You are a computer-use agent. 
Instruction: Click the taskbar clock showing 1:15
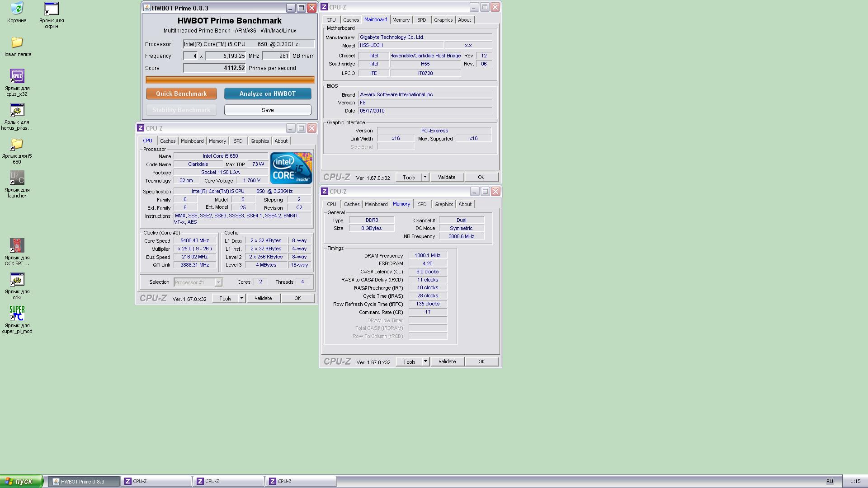[855, 482]
